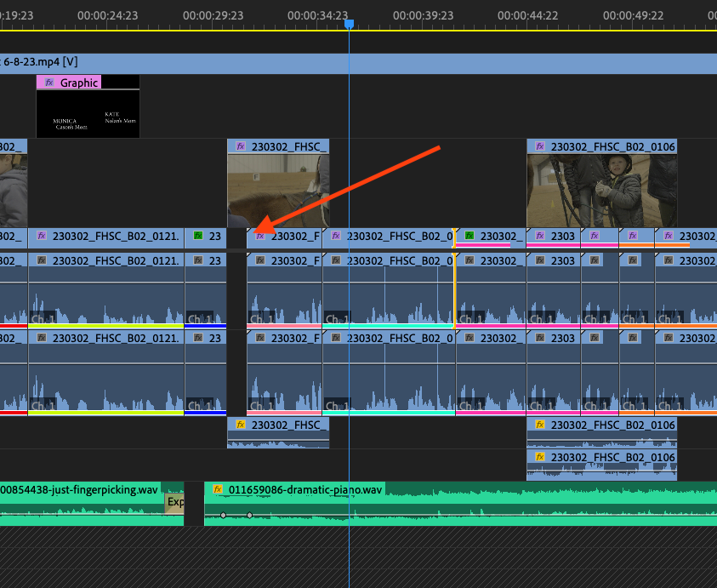Click purple fx badge on 230302_FHSC_B02_0121 video clip
The image size is (717, 588).
(42, 236)
